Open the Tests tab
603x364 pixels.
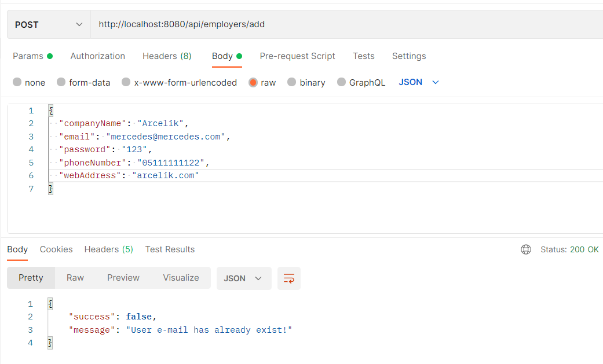pos(364,56)
